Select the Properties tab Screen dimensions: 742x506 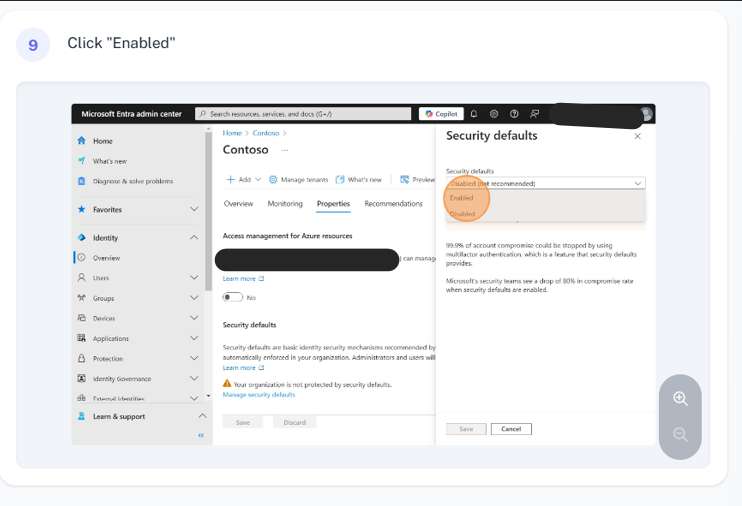[x=333, y=204]
